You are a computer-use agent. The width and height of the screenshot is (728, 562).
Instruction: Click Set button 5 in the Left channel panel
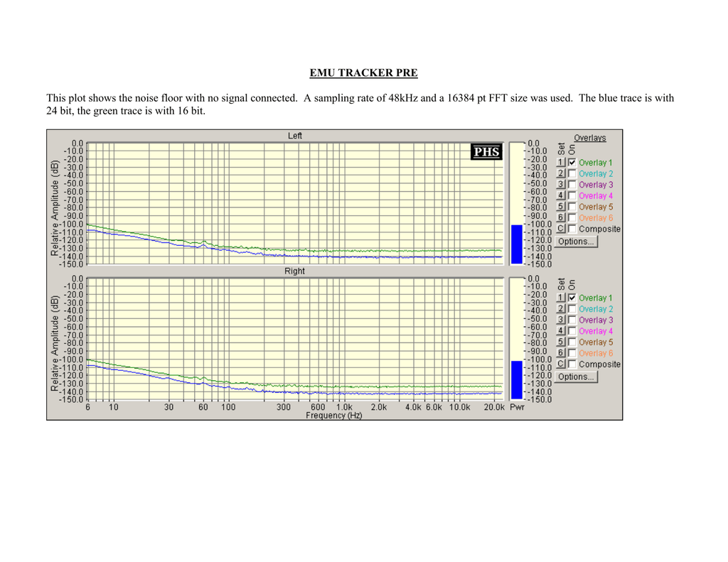pos(561,207)
